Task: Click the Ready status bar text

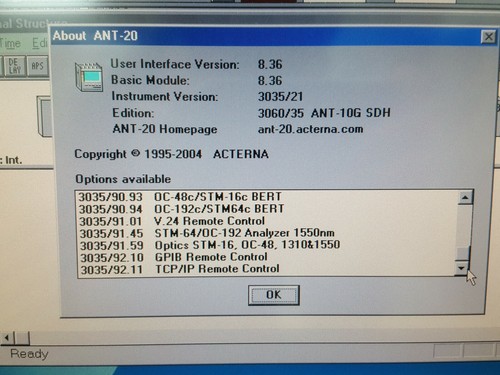Action: tap(29, 354)
